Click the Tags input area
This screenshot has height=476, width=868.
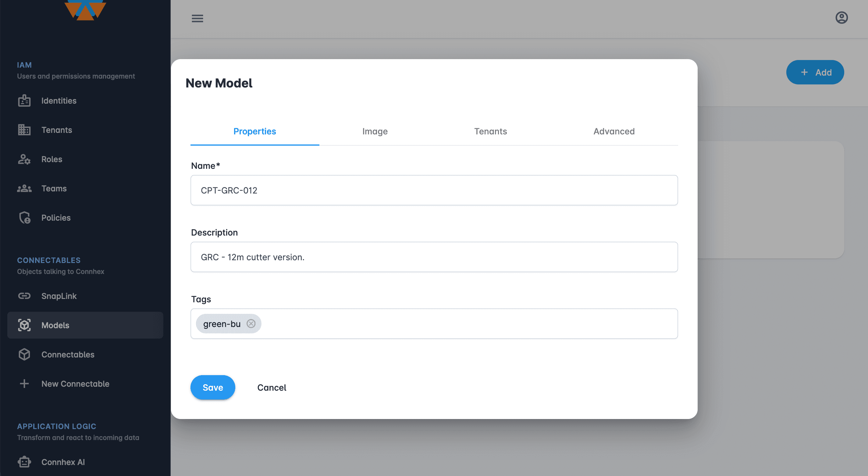pos(434,324)
